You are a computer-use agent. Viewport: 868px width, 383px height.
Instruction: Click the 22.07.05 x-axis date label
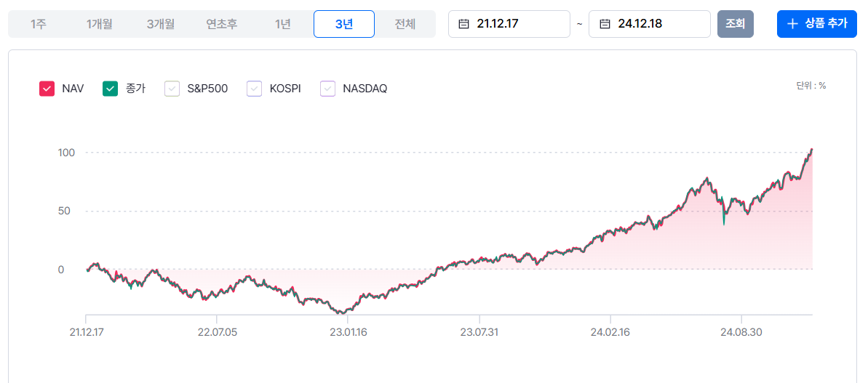tap(217, 332)
